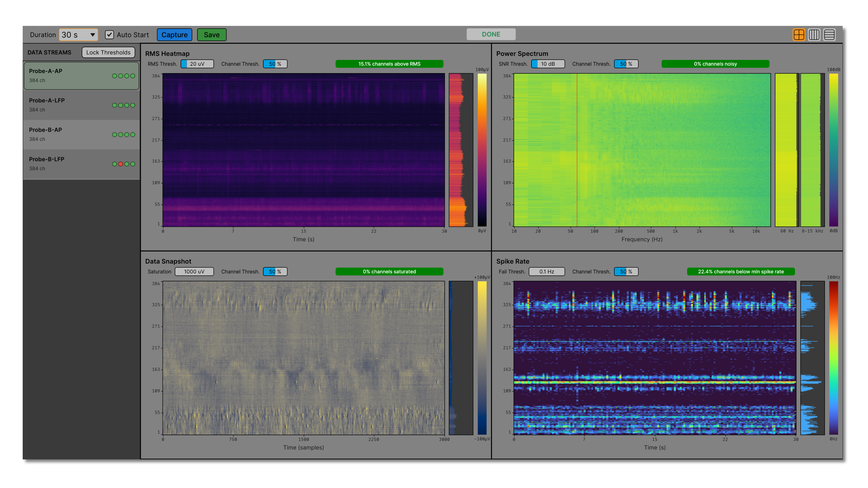Click the first status circle of Probe-B-AP
This screenshot has height=488, width=868.
click(x=115, y=135)
